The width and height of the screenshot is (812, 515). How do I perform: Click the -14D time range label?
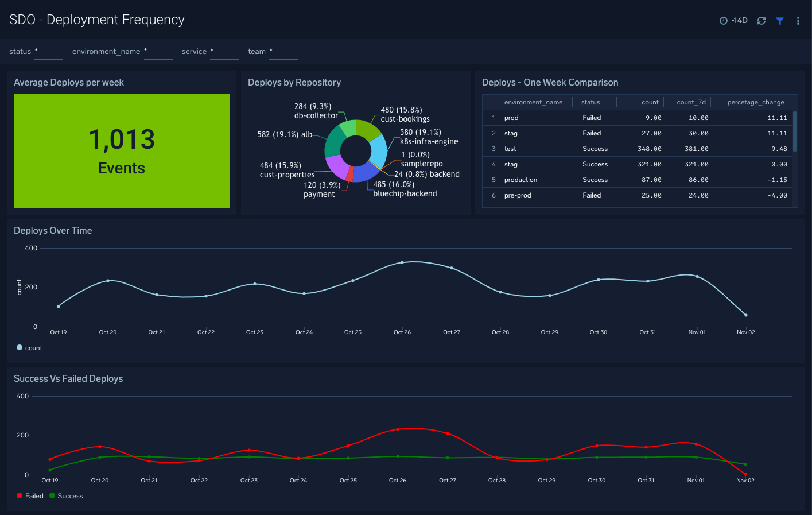739,20
